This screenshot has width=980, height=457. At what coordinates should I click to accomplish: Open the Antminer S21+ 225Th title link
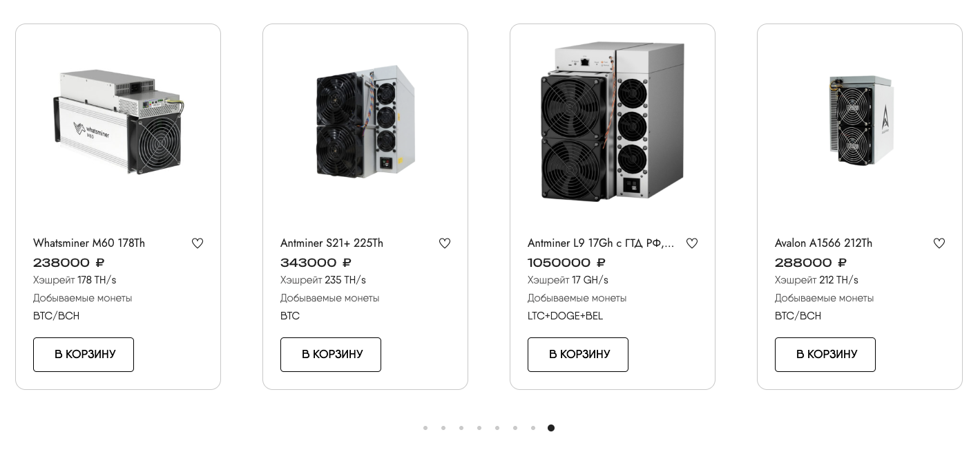332,243
